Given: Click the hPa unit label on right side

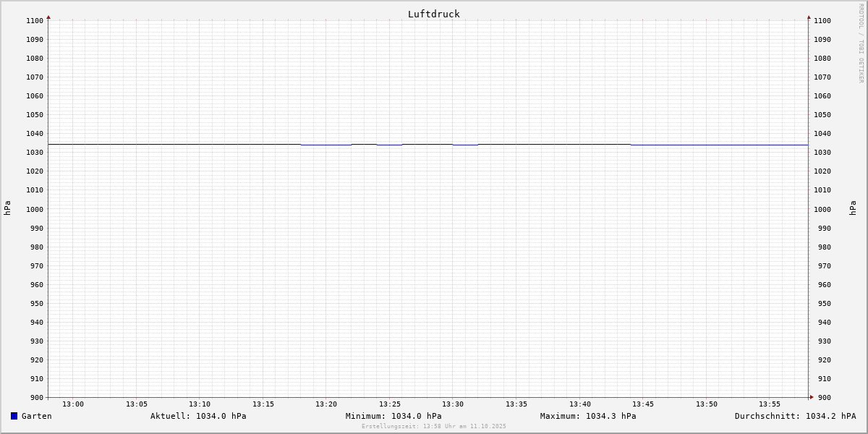Looking at the screenshot, I should pos(853,208).
